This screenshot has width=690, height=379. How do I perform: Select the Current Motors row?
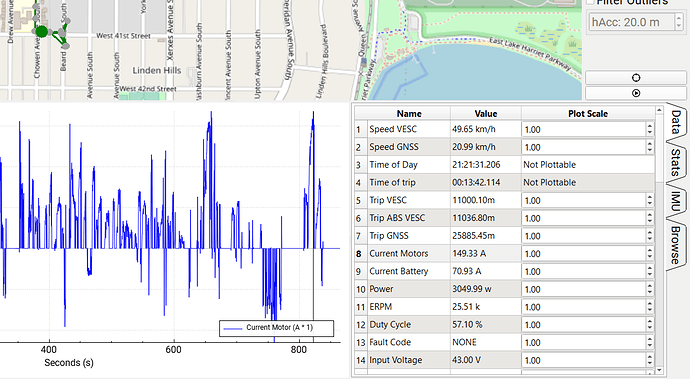(505, 254)
